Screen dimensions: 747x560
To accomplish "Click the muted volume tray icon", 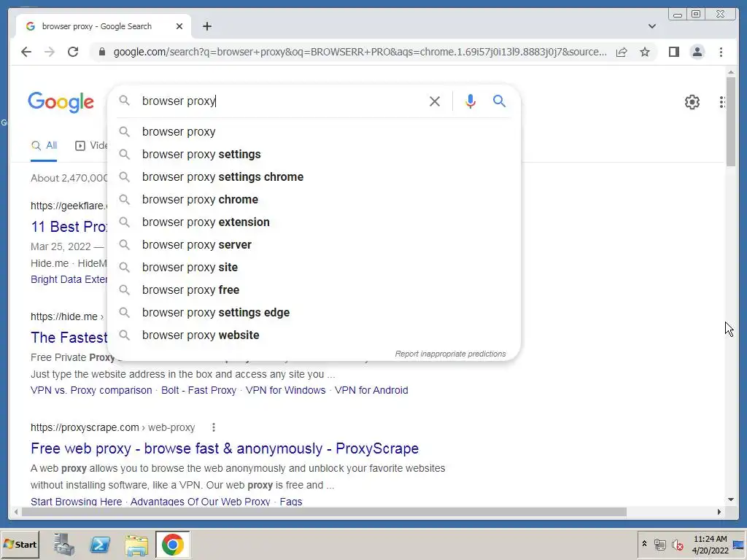I will point(677,544).
